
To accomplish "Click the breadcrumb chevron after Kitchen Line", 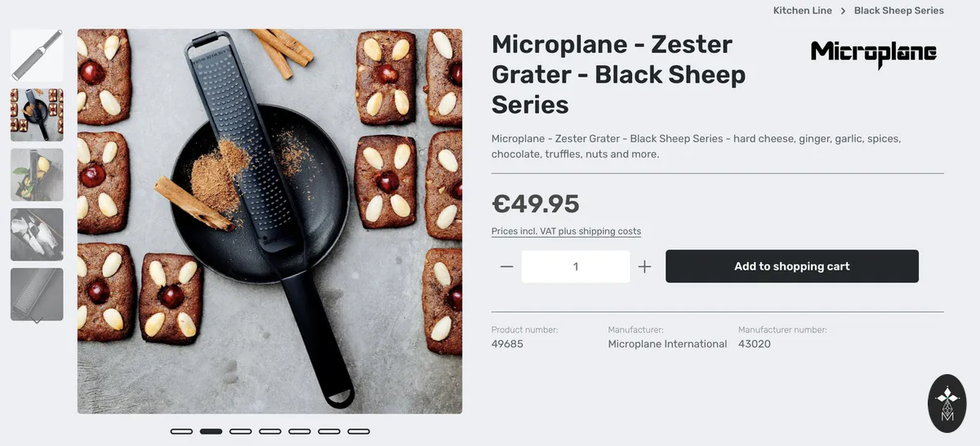I will click(x=843, y=11).
